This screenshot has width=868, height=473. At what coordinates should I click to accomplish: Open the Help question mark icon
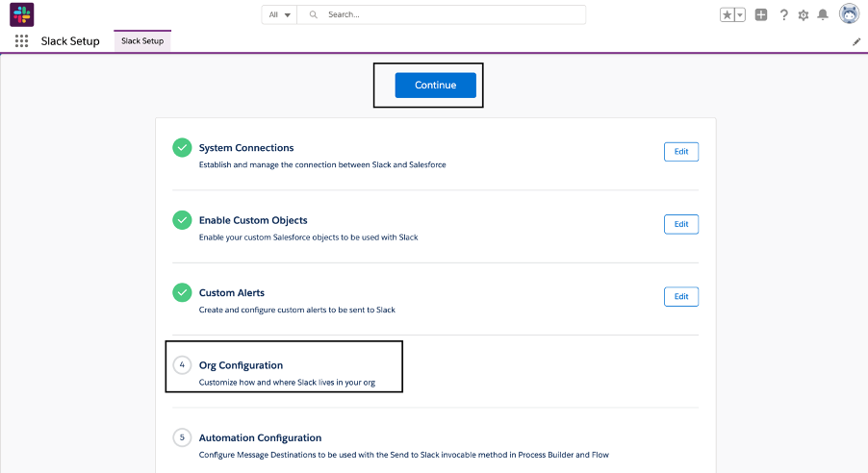[x=783, y=15]
